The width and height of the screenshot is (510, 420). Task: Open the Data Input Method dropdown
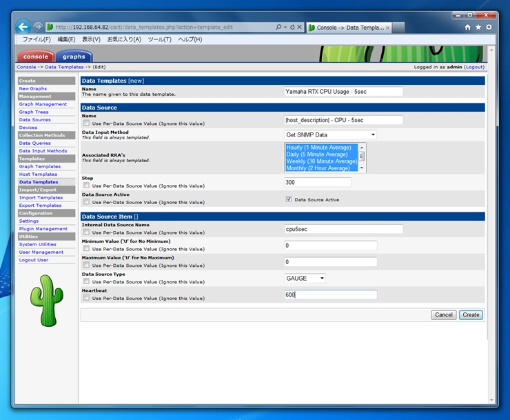[330, 134]
